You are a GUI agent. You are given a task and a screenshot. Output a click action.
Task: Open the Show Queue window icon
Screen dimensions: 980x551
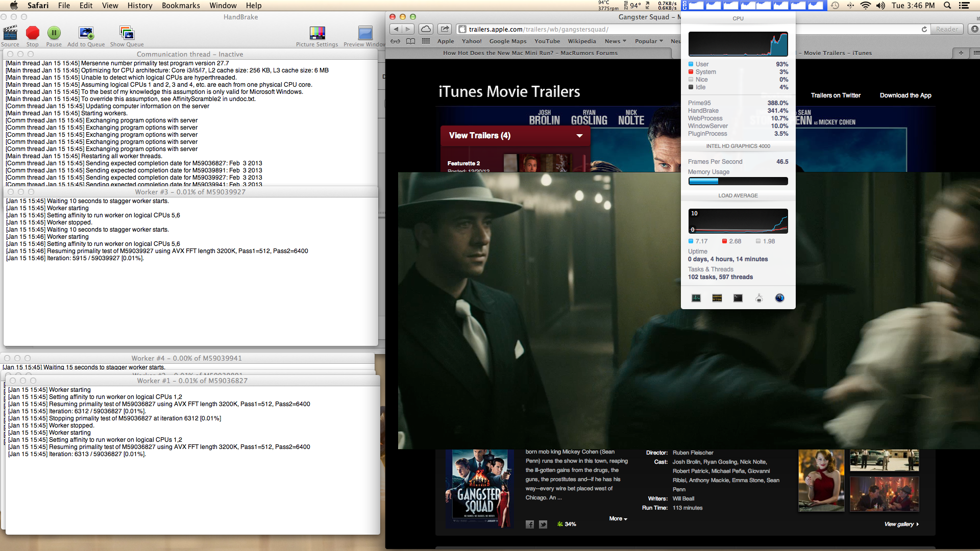[127, 34]
